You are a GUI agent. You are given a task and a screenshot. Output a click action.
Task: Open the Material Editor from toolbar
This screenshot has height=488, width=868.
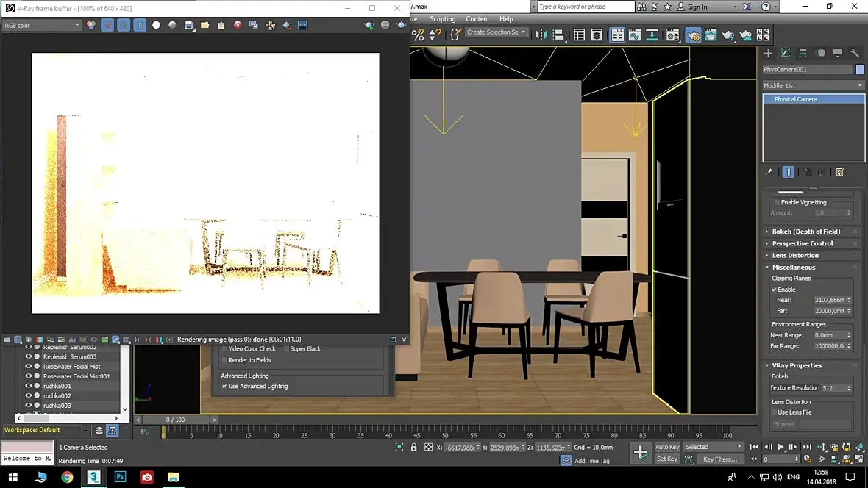tap(672, 35)
